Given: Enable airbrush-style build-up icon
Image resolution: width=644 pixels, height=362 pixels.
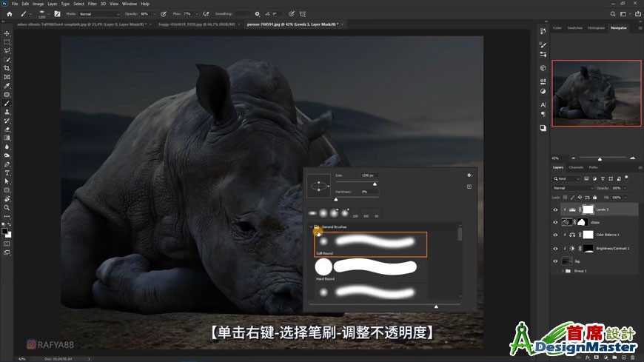Looking at the screenshot, I should click(207, 13).
